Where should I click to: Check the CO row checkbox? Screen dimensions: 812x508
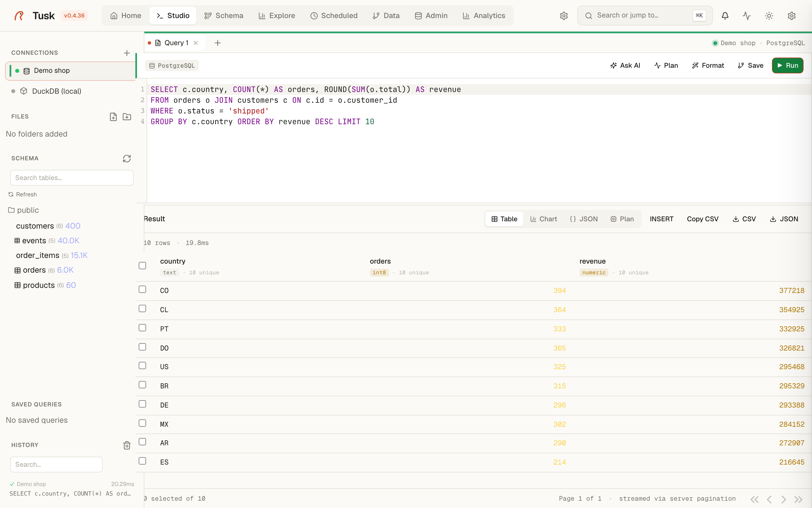142,289
